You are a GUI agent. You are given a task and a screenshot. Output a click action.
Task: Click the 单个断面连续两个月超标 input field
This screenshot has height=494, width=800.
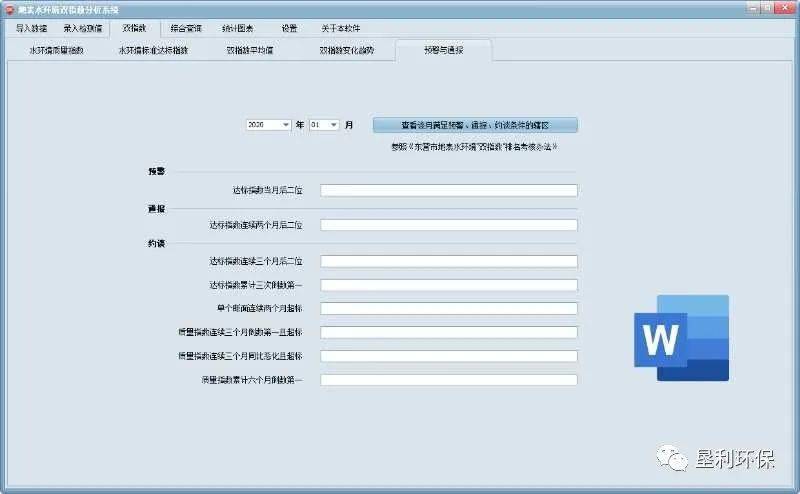[449, 309]
